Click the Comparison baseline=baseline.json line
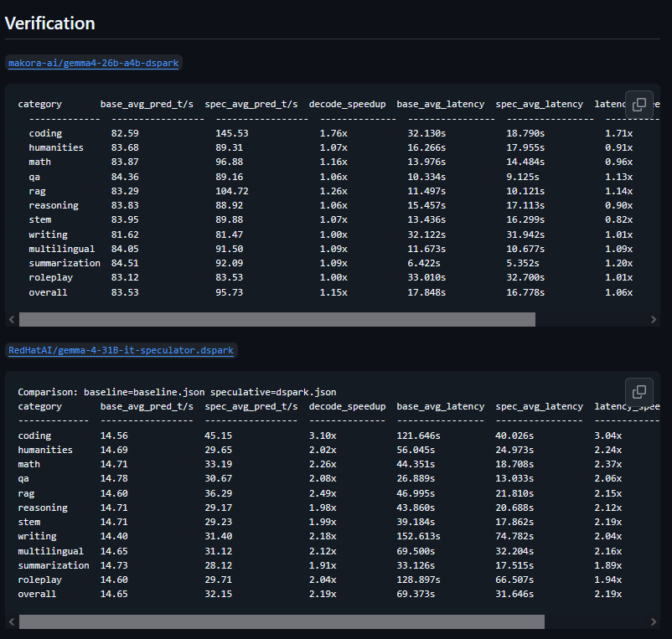The width and height of the screenshot is (672, 639). click(x=177, y=392)
